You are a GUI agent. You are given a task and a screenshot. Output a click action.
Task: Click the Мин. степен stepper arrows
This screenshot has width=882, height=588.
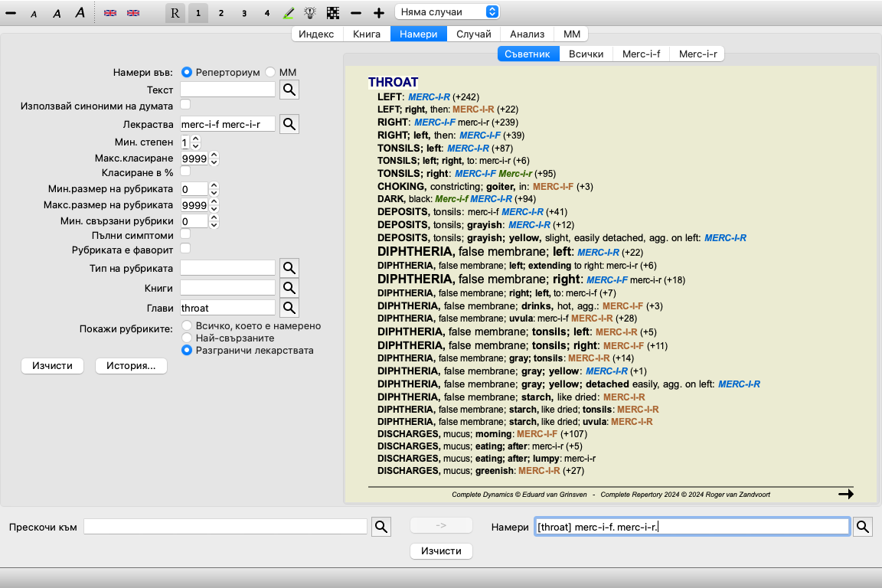pos(195,142)
